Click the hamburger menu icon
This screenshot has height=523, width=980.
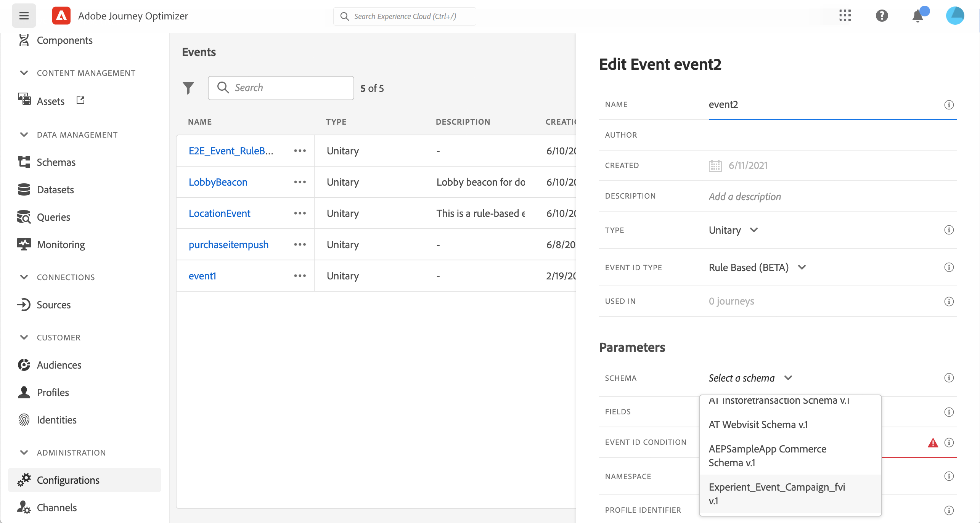(24, 16)
